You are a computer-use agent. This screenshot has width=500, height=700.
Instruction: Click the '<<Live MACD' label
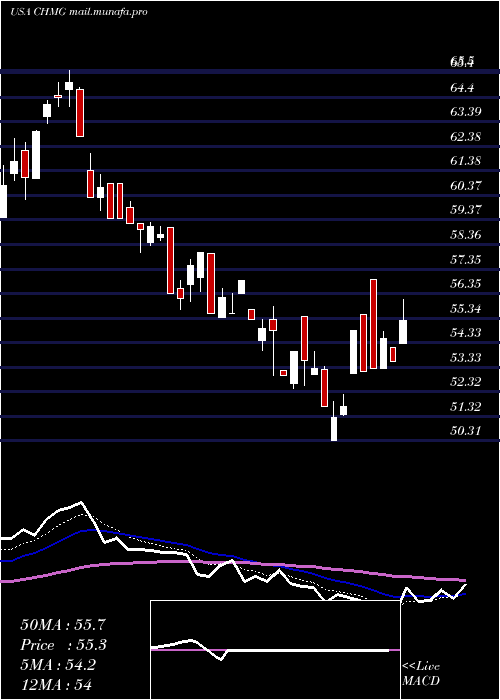(421, 674)
